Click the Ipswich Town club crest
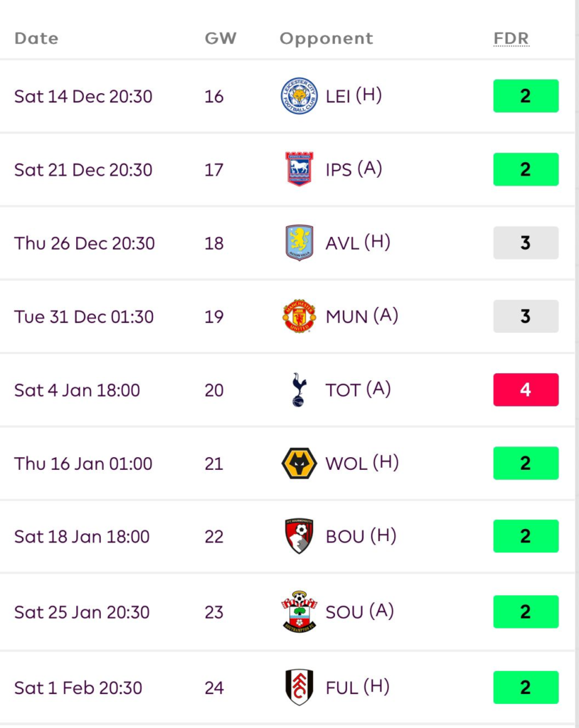This screenshot has height=728, width=579. 299,169
